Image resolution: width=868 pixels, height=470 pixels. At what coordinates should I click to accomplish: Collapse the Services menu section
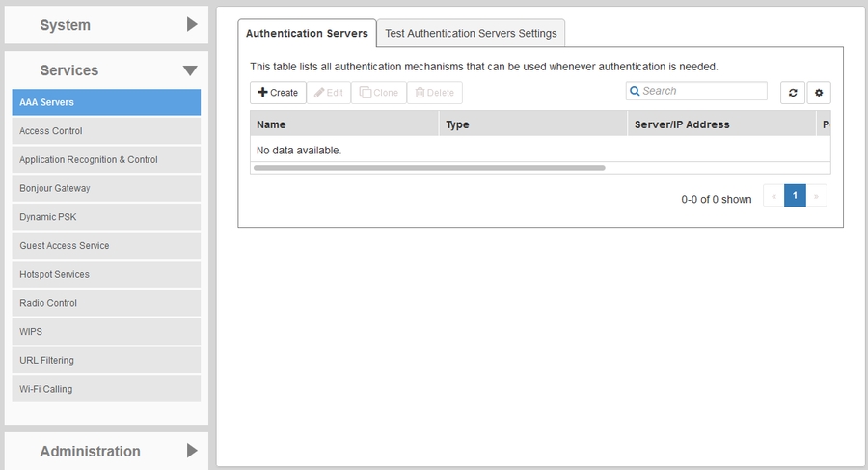(106, 70)
